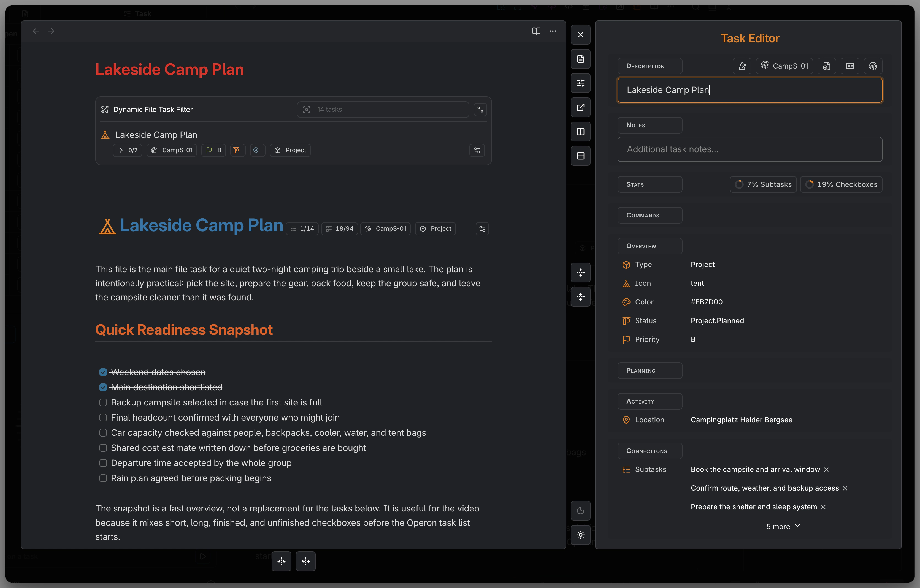Click the CampS-01 ID button in Task Editor

[x=784, y=66]
